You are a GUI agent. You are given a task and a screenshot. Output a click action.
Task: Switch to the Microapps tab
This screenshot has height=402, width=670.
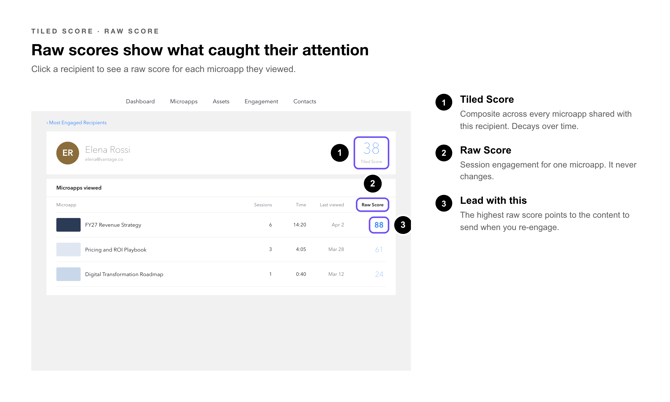(184, 101)
